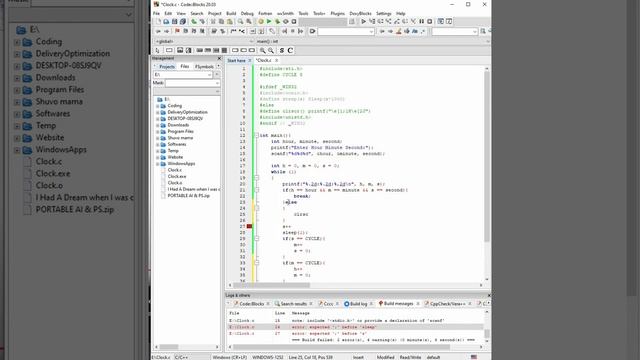Viewport: 640px width, 360px height.
Task: Click the bold C toolbar icon
Action: click(x=290, y=51)
